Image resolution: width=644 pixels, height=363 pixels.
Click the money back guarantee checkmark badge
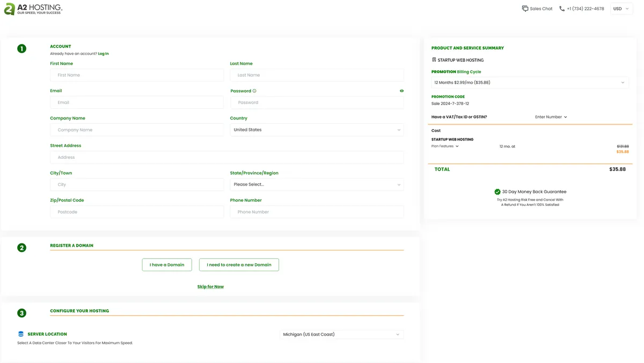(x=497, y=191)
